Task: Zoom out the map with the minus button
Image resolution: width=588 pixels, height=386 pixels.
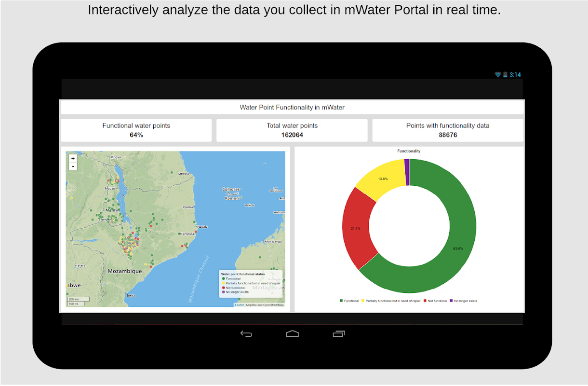Action: pyautogui.click(x=73, y=166)
